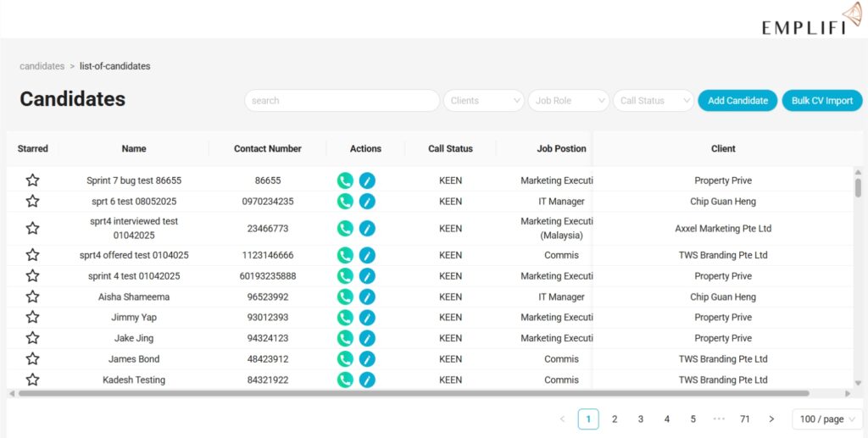This screenshot has width=868, height=438.
Task: Click the edit pencil icon for Jimmy Yap
Action: coord(367,318)
